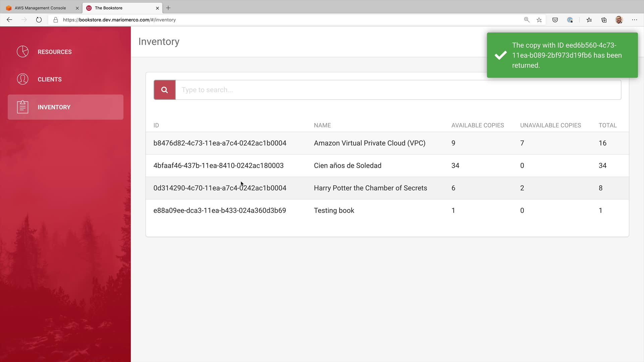Go back with browser back arrow
The image size is (644, 362).
click(9, 20)
